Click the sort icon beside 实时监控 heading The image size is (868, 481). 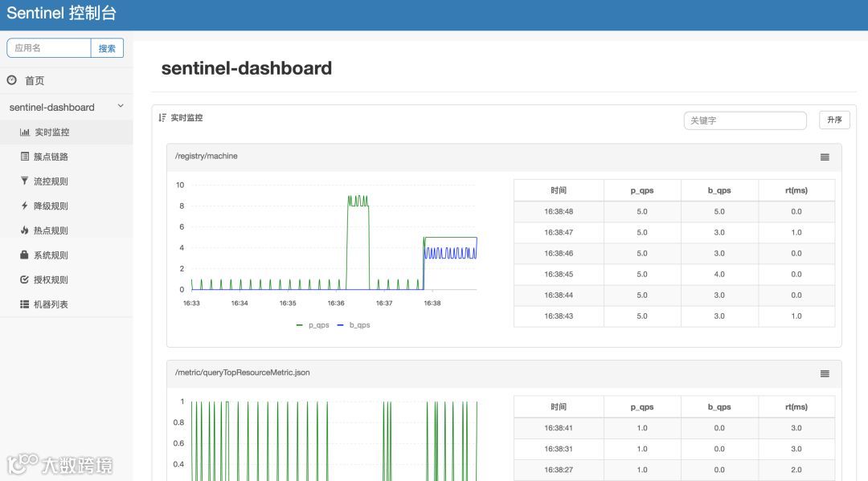click(x=162, y=118)
